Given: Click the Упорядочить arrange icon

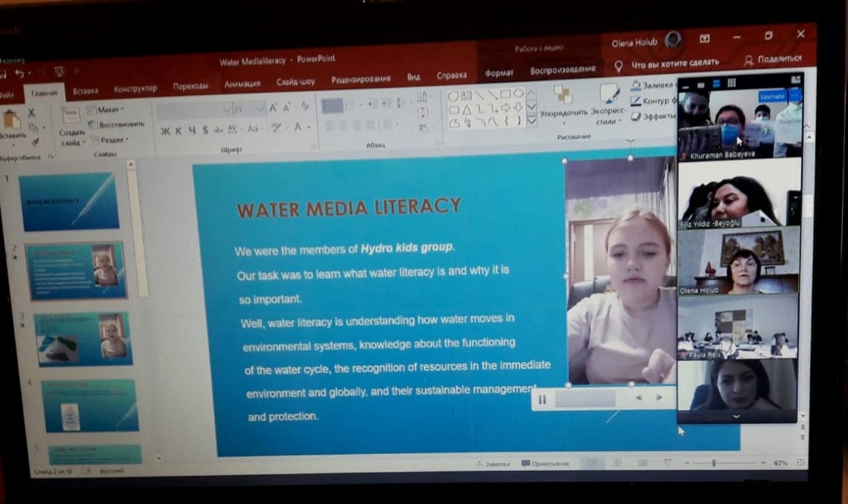Looking at the screenshot, I should point(562,94).
